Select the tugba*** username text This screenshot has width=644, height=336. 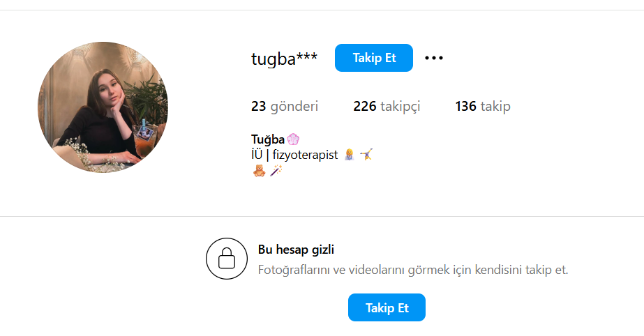click(x=284, y=59)
